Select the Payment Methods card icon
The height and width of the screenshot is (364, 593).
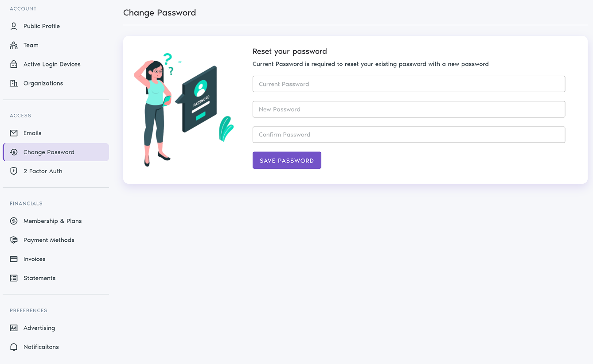[x=13, y=240]
